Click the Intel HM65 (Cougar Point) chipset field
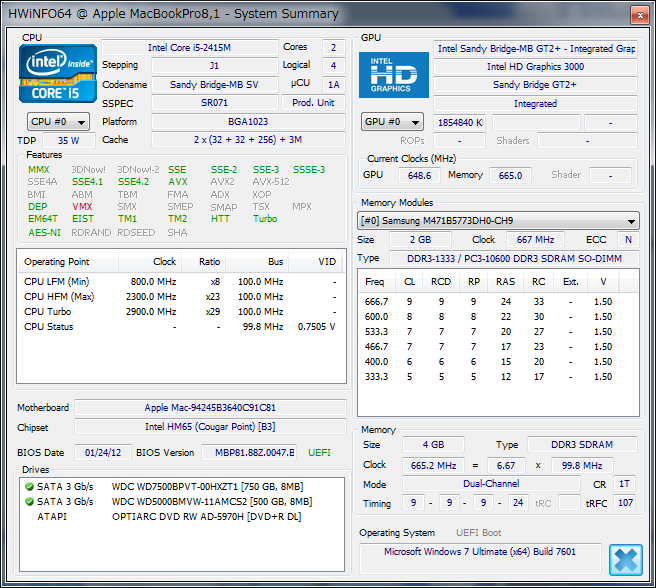The width and height of the screenshot is (656, 588). coord(210,427)
